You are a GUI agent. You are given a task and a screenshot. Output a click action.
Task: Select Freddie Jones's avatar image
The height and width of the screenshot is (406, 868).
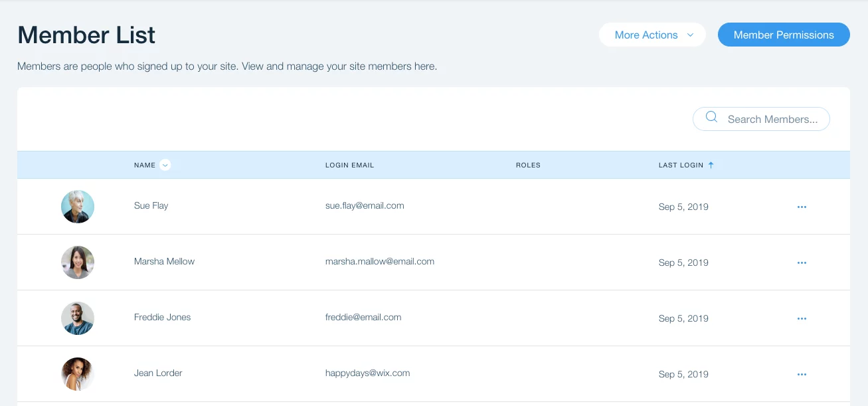click(x=78, y=318)
